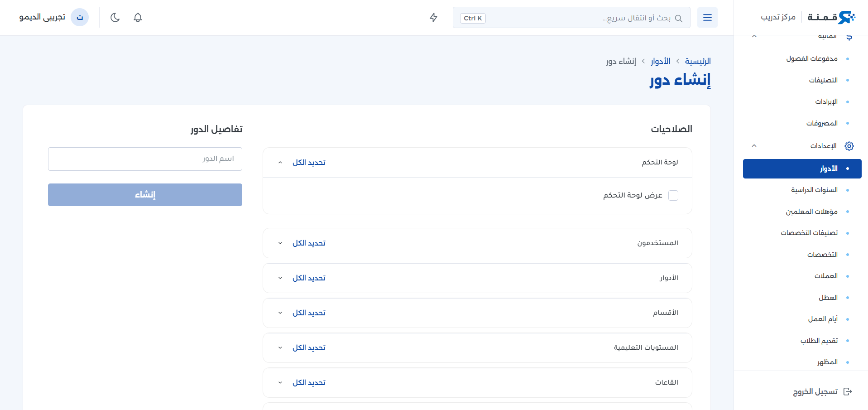Check the عرض لوحة التحكم checkbox

click(x=673, y=195)
